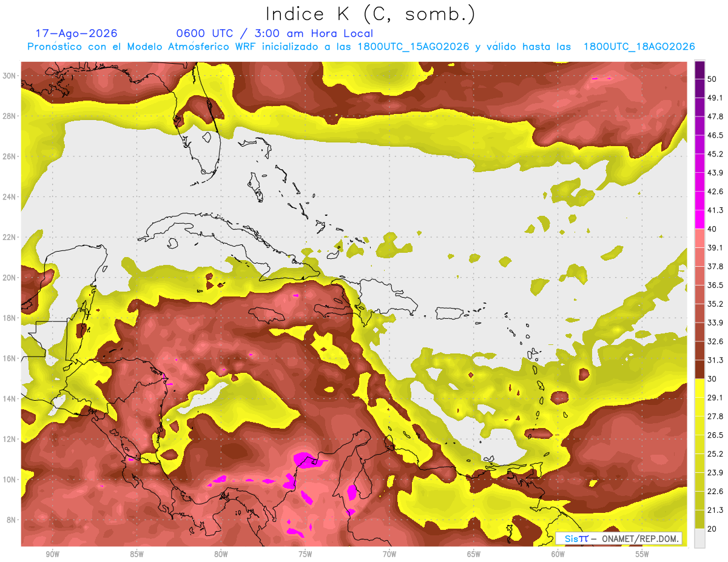Click the colorbar value 35.2

click(x=715, y=304)
